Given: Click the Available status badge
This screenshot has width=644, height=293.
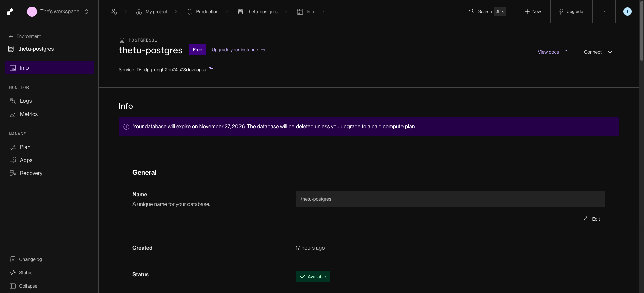Looking at the screenshot, I should click(x=313, y=277).
